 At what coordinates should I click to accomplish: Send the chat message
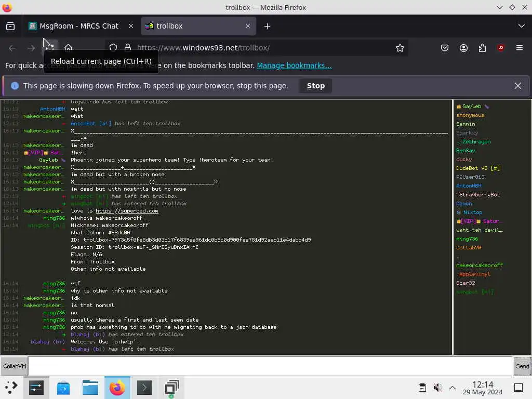(522, 366)
